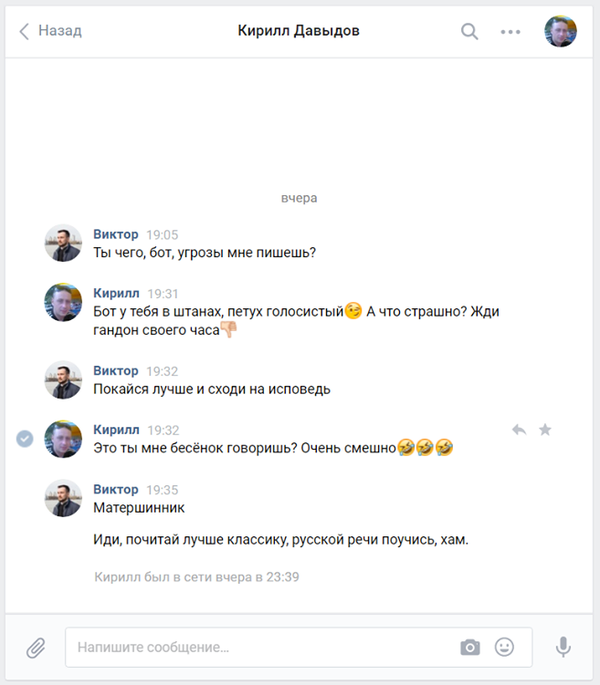The width and height of the screenshot is (600, 685).
Task: Click the camera photo icon
Action: [x=470, y=647]
